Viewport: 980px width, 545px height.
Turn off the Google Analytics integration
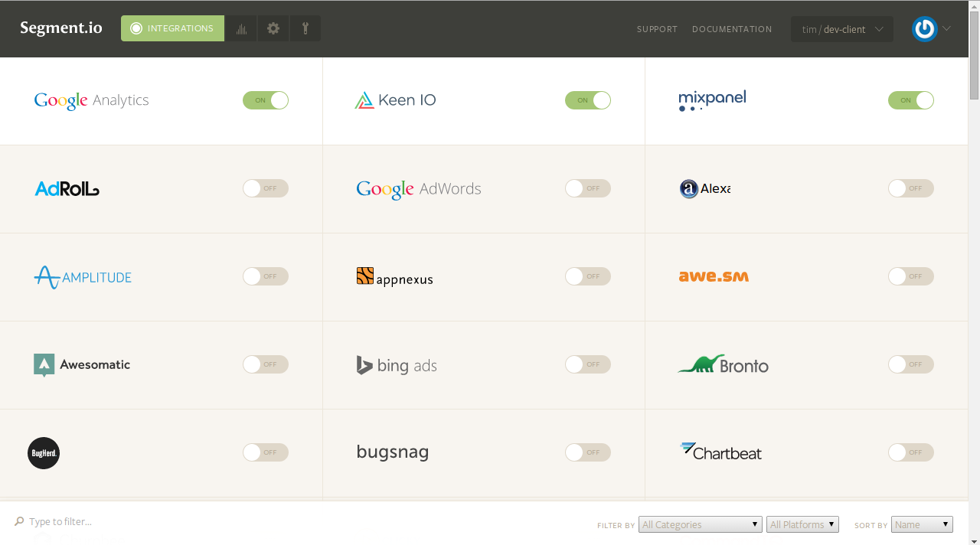[266, 100]
